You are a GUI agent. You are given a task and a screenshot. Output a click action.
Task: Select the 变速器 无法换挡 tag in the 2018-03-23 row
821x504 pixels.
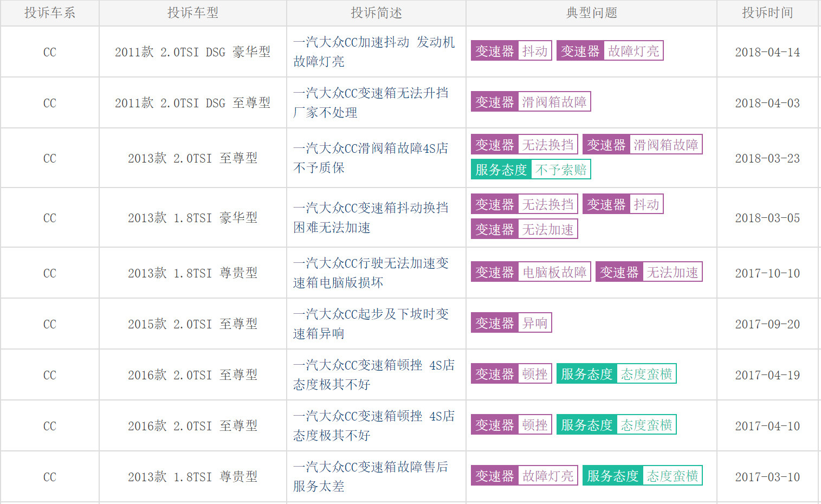(x=525, y=145)
